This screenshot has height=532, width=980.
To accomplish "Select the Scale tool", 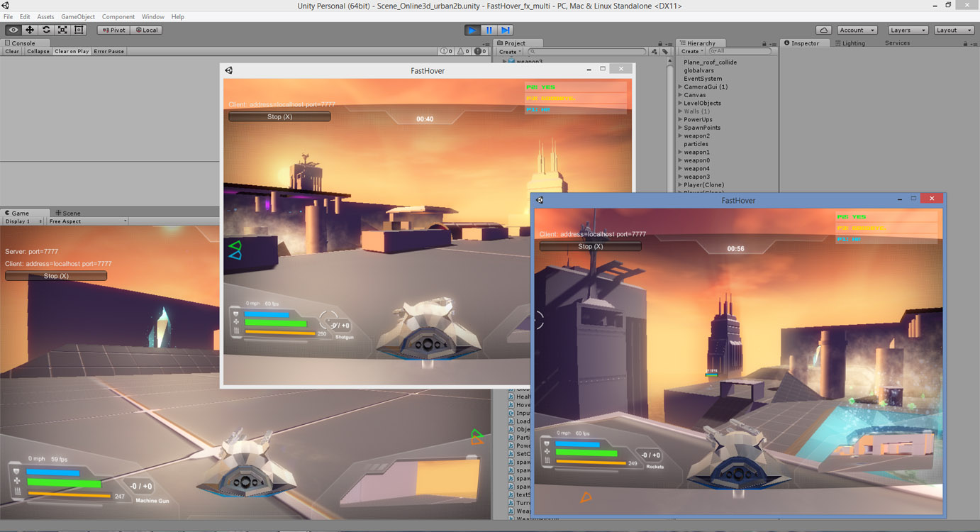I will 62,30.
